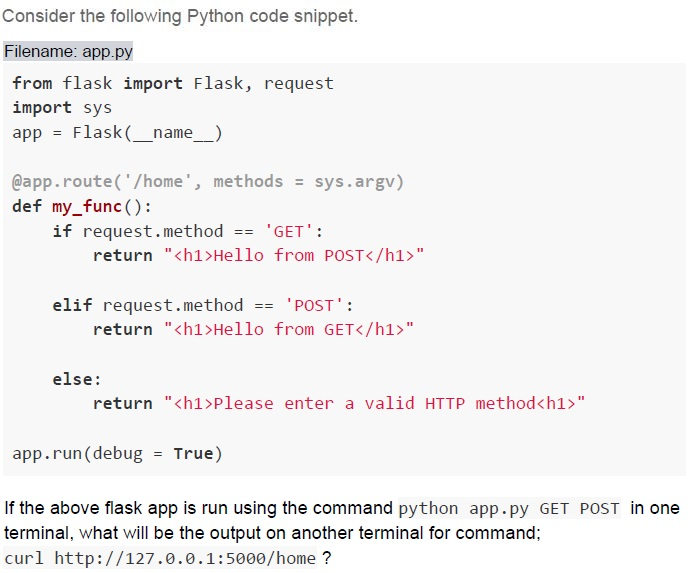
Task: Click the 'def my_func():' line
Action: pos(82,206)
